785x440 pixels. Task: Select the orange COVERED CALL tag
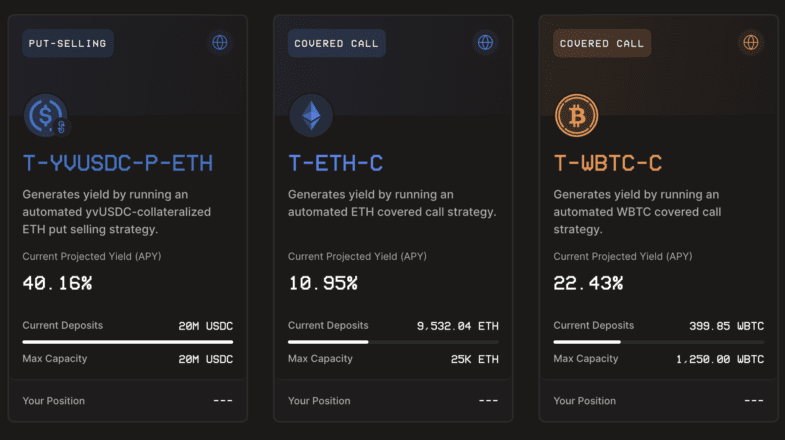(x=602, y=43)
